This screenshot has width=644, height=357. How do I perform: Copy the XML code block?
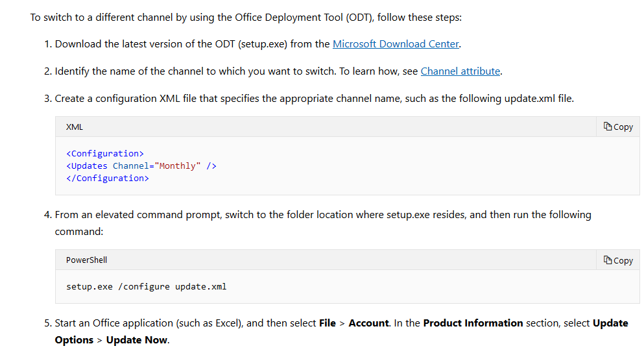tap(618, 127)
